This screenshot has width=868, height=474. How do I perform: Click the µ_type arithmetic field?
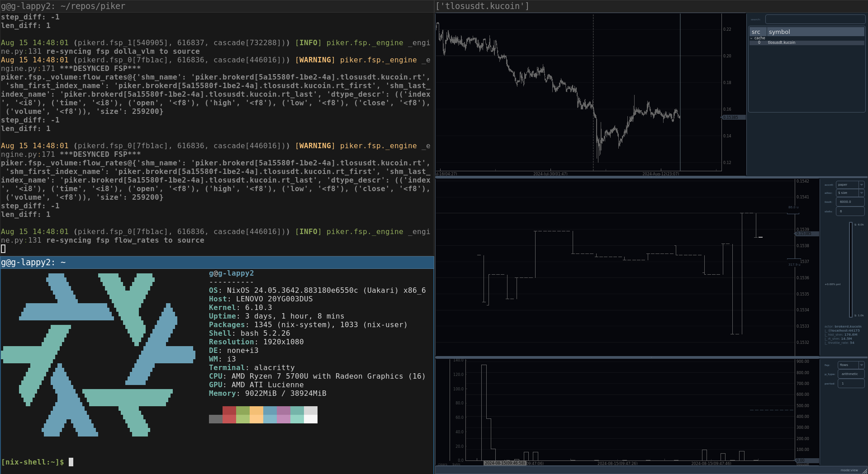(850, 374)
